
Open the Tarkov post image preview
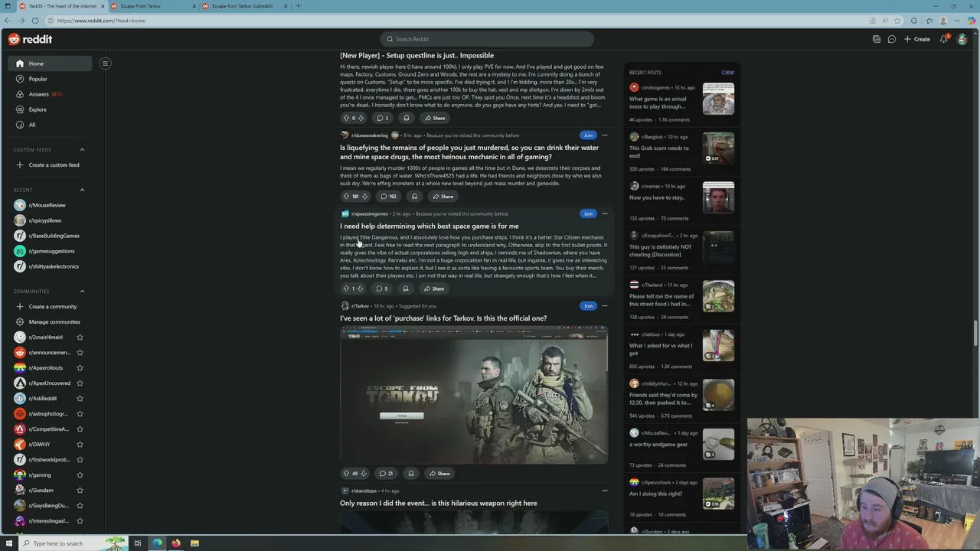[474, 395]
